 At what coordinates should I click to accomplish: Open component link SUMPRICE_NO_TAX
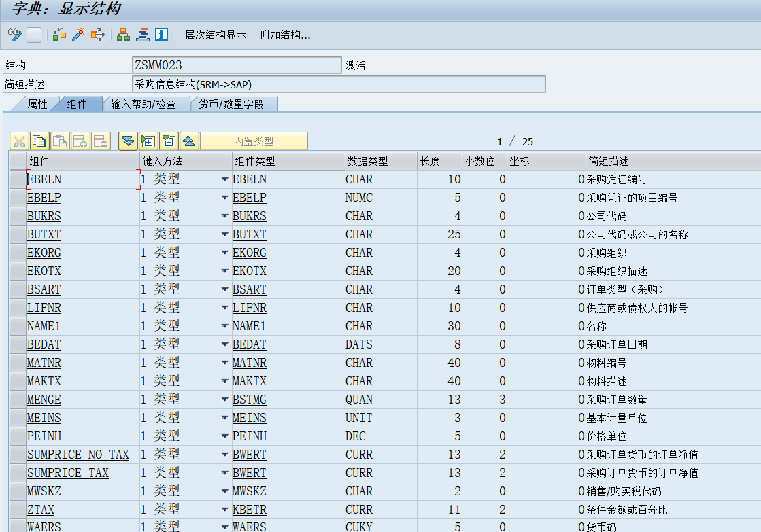[78, 455]
